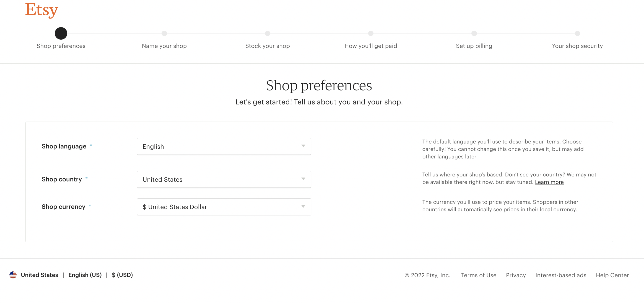Click the English (US) language setting in footer
Viewport: 644px width, 303px height.
click(85, 275)
